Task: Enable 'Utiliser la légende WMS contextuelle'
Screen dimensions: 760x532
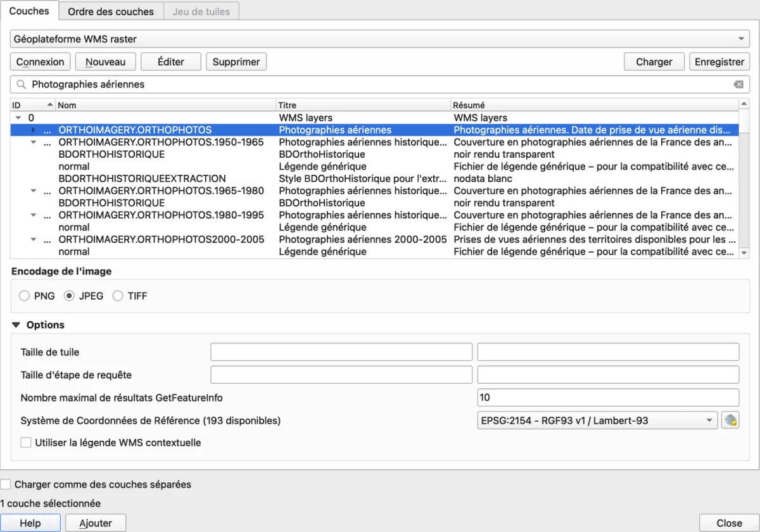Action: [x=26, y=443]
